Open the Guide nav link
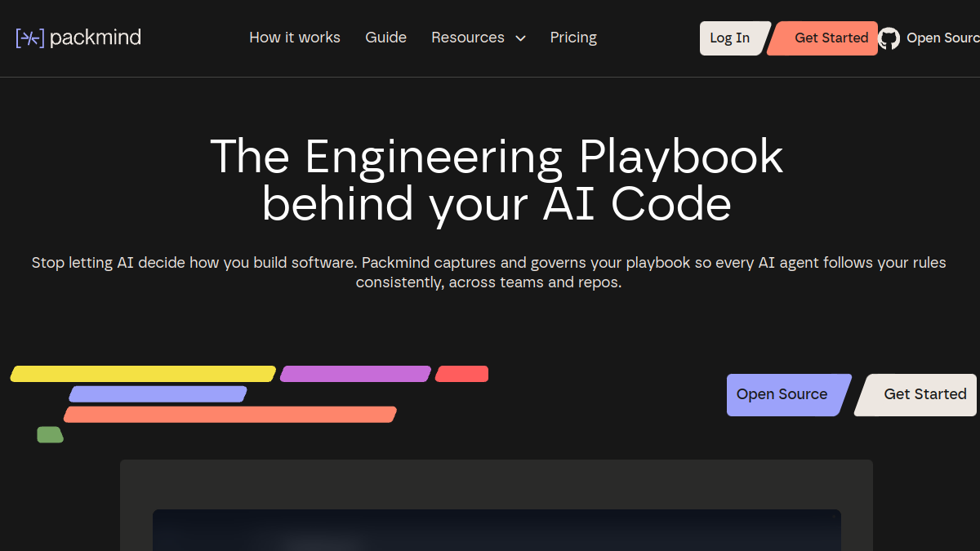Image resolution: width=980 pixels, height=551 pixels. (385, 38)
